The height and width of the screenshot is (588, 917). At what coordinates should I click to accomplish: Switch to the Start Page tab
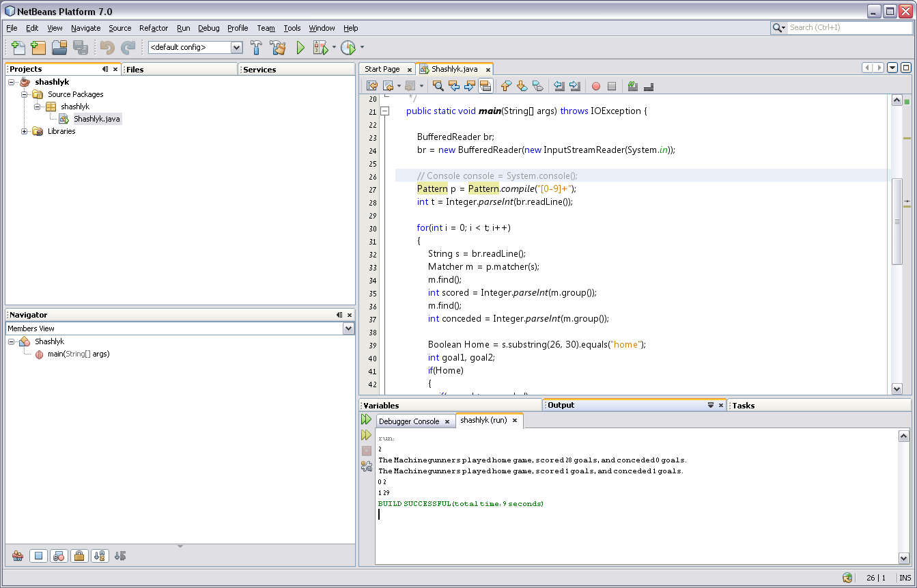click(382, 69)
